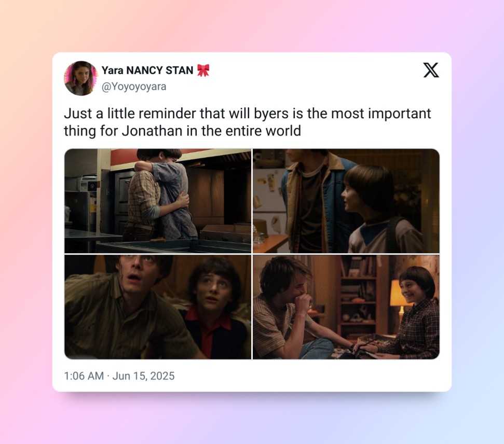Click the Jun 15, 2025 date
The image size is (504, 444).
pyautogui.click(x=143, y=376)
